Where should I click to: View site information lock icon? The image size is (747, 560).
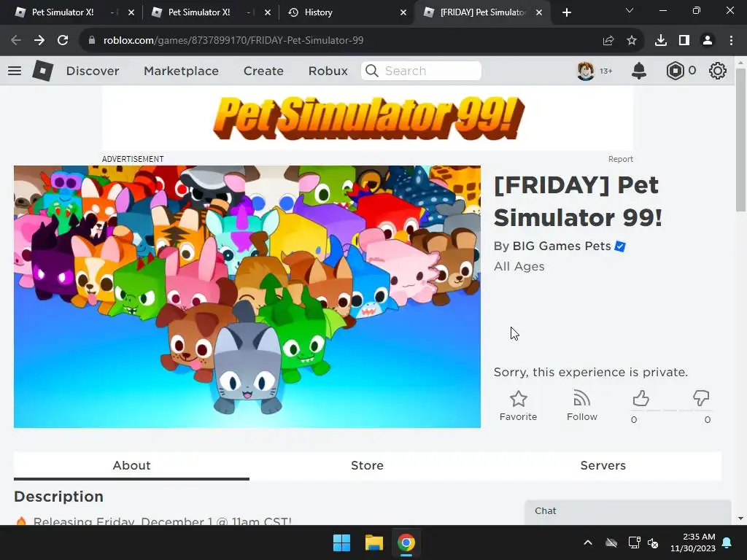pos(91,41)
